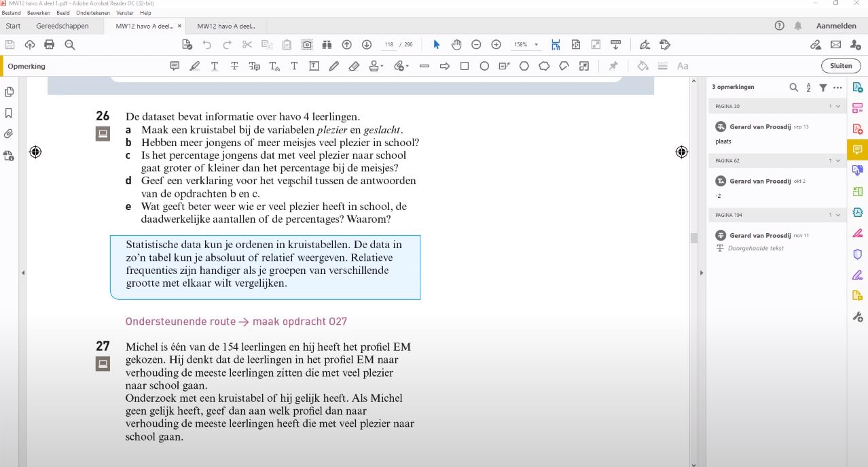Click the save file icon
868x467 pixels.
(x=10, y=45)
